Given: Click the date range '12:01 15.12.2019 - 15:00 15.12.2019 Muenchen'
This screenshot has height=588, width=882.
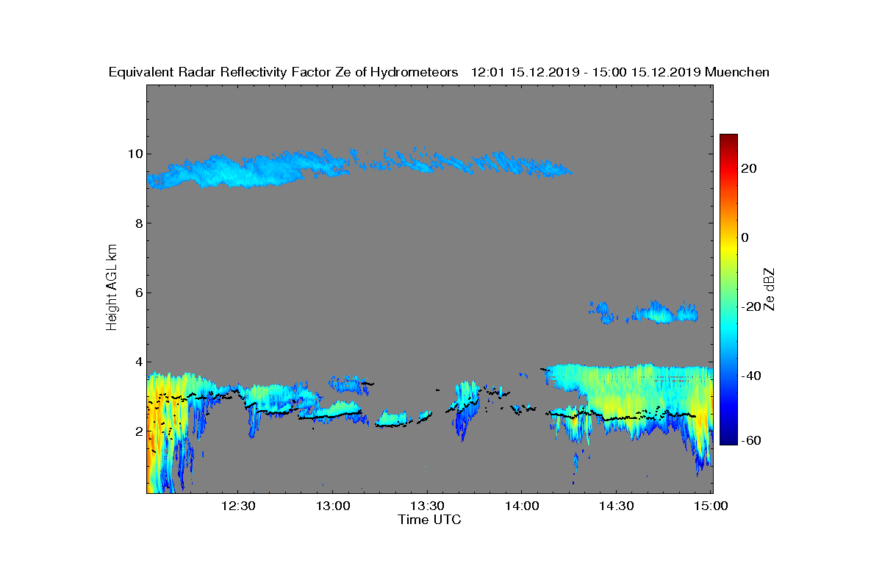Looking at the screenshot, I should click(x=620, y=72).
